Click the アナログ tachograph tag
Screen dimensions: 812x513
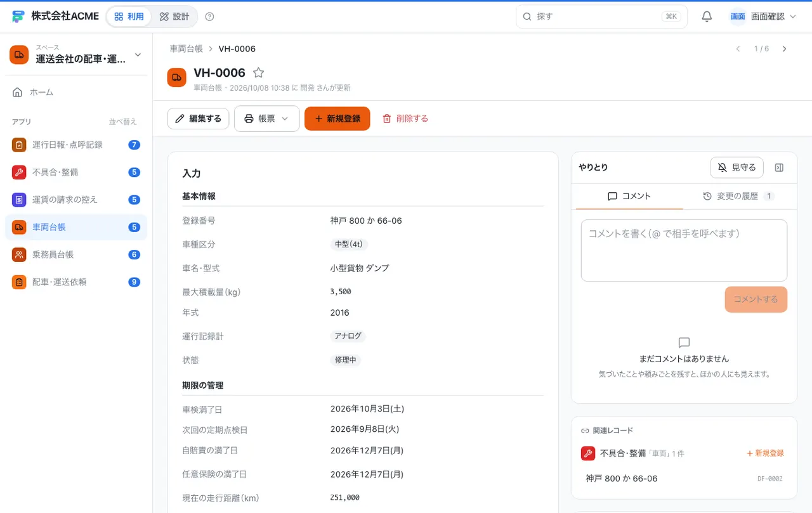click(x=348, y=336)
